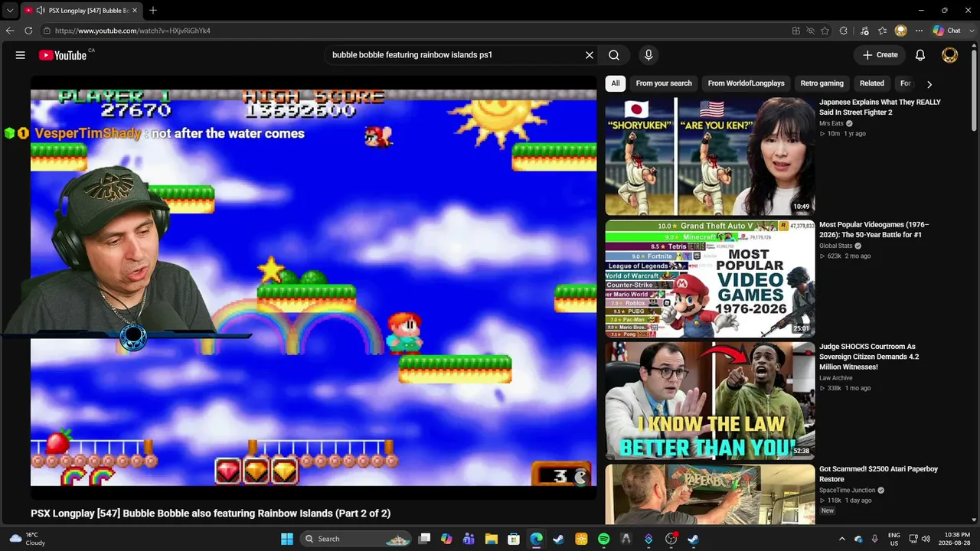Click the PSX Longplay video title text
The image size is (980, 551).
[x=211, y=514]
